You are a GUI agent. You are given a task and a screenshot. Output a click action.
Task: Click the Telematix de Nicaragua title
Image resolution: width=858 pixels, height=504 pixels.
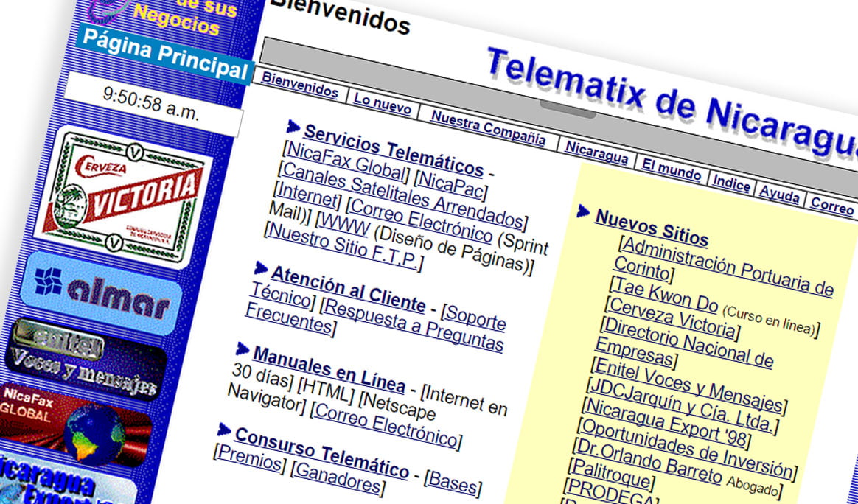[672, 103]
